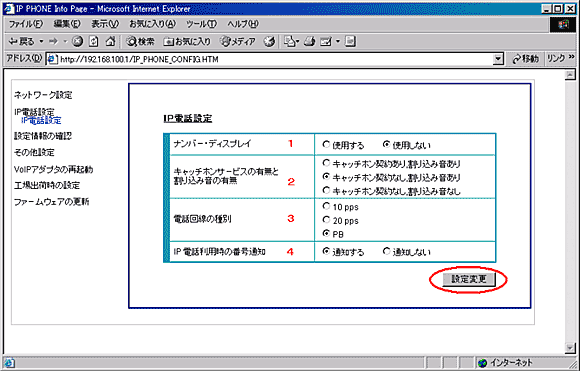580x371 pixels.
Task: Click the IE icon in the title bar
Action: pos(9,8)
